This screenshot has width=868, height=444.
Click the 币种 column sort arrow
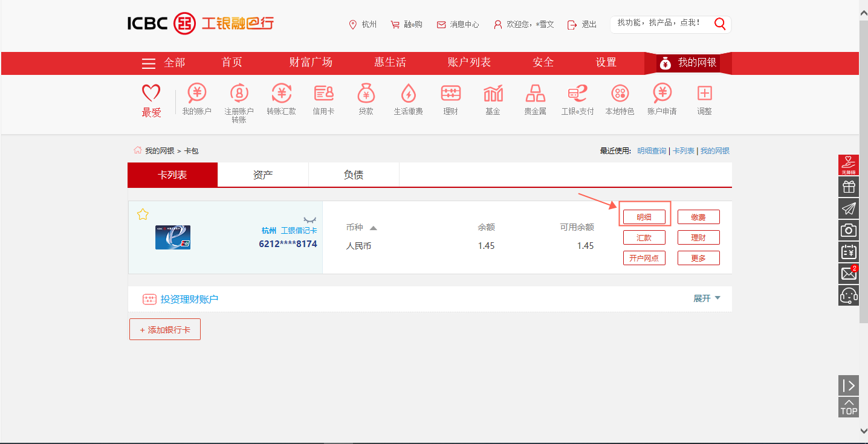point(374,228)
